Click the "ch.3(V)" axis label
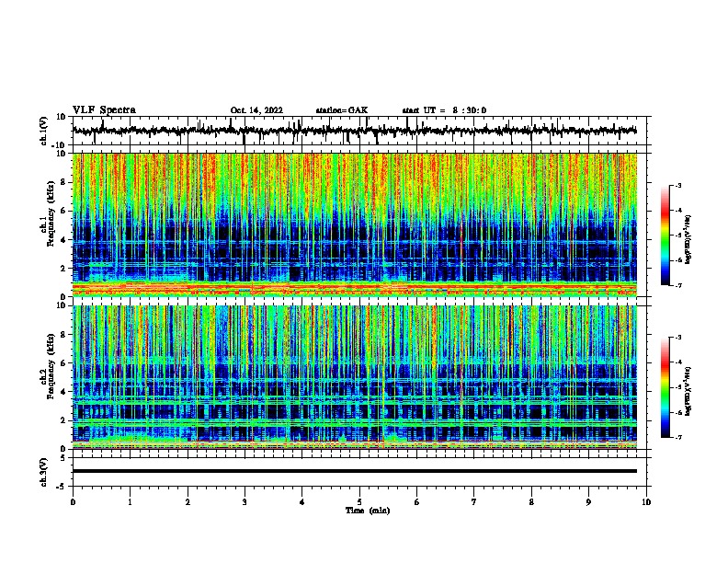728x563 pixels. [44, 472]
